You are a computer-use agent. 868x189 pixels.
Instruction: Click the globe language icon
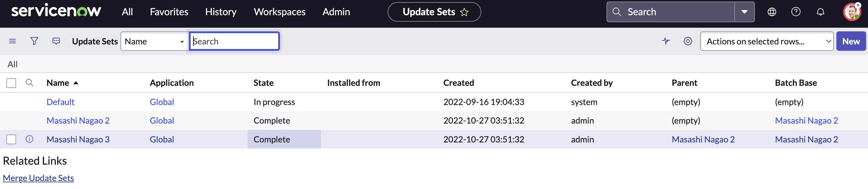pyautogui.click(x=771, y=12)
